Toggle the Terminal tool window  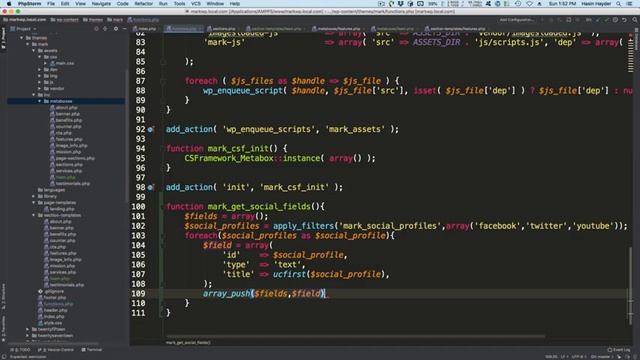[92, 350]
